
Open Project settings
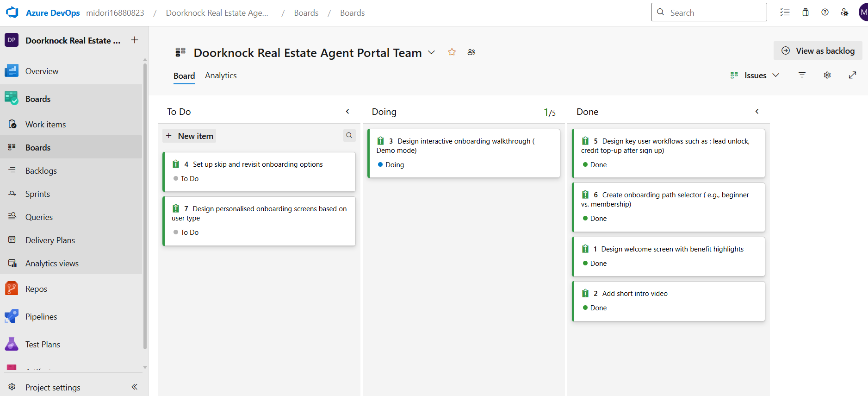click(53, 387)
